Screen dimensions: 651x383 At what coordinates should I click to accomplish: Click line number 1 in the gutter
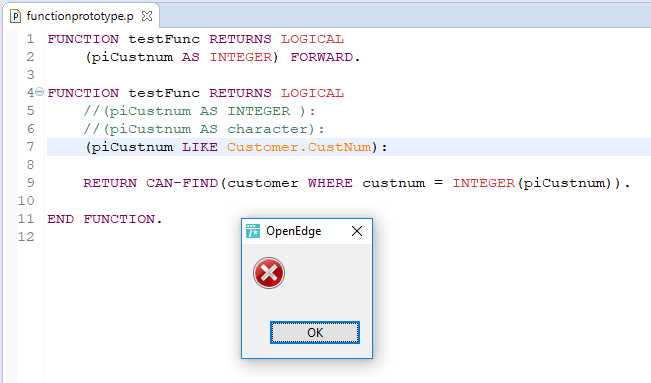(x=30, y=39)
